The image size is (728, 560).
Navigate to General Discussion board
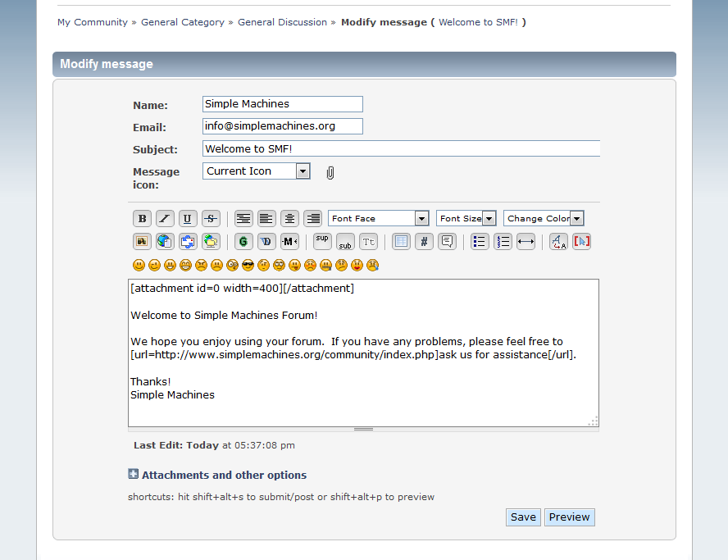282,22
